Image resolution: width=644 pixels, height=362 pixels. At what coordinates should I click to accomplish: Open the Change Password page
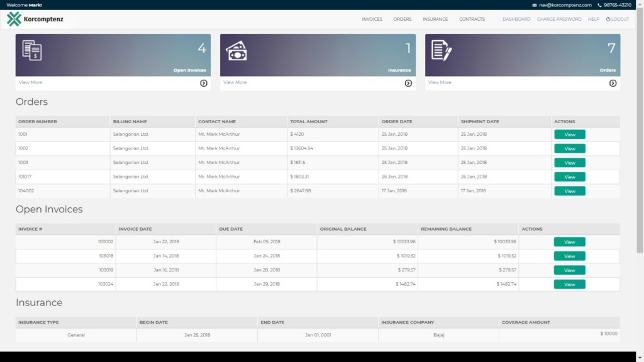point(559,19)
